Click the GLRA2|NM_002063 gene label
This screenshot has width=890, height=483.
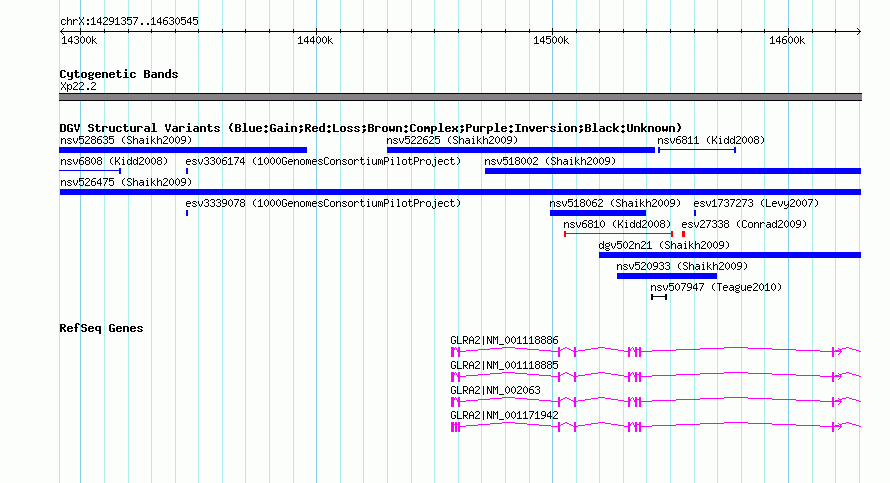tap(496, 390)
